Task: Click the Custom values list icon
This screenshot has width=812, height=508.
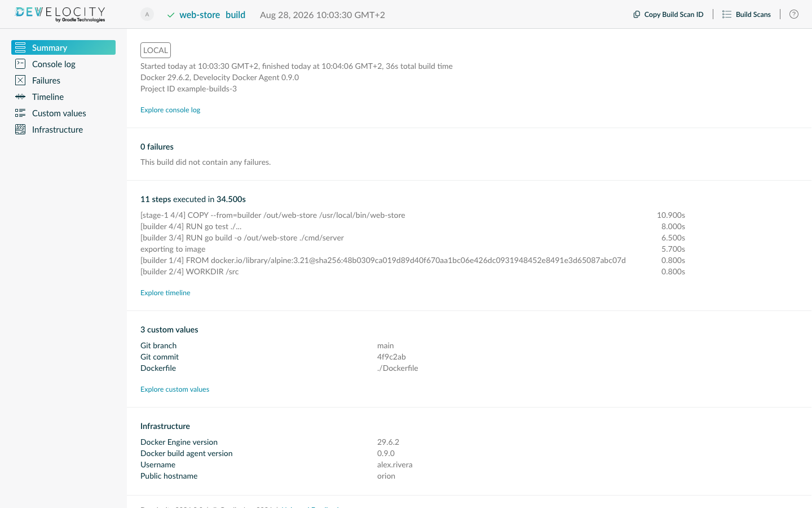Action: [20, 113]
